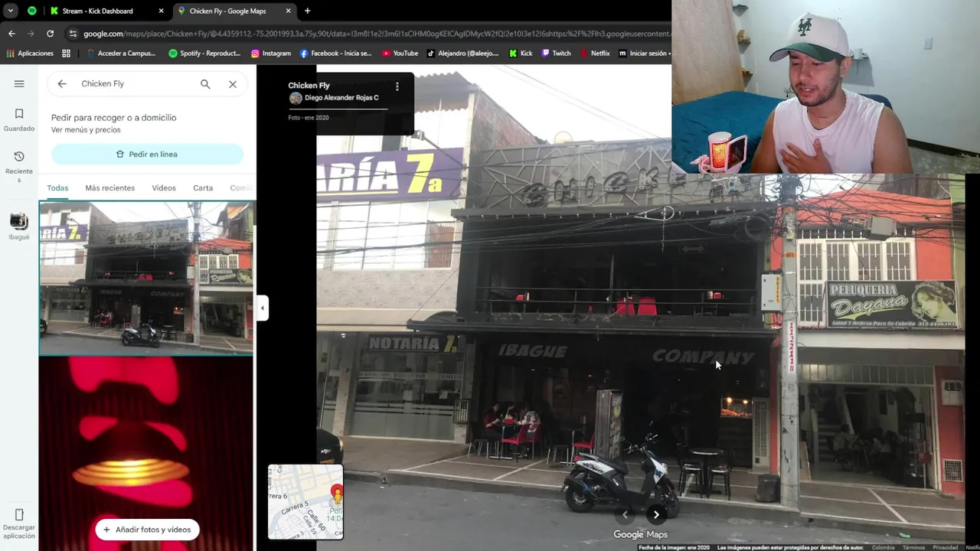Open the Google Maps hamburger menu
This screenshot has width=980, height=551.
19,83
